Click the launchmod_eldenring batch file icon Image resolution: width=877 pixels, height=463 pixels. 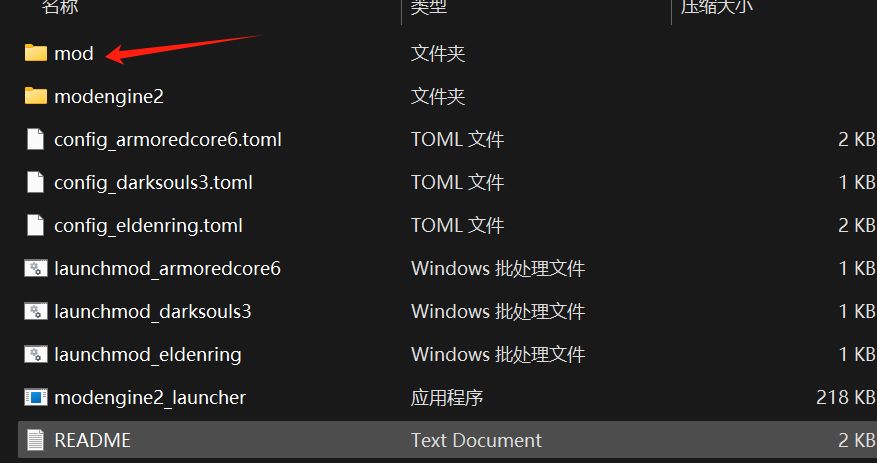pos(36,355)
